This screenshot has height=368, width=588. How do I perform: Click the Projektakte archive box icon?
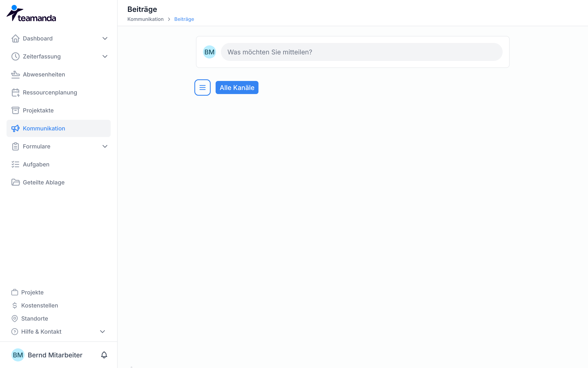(15, 110)
